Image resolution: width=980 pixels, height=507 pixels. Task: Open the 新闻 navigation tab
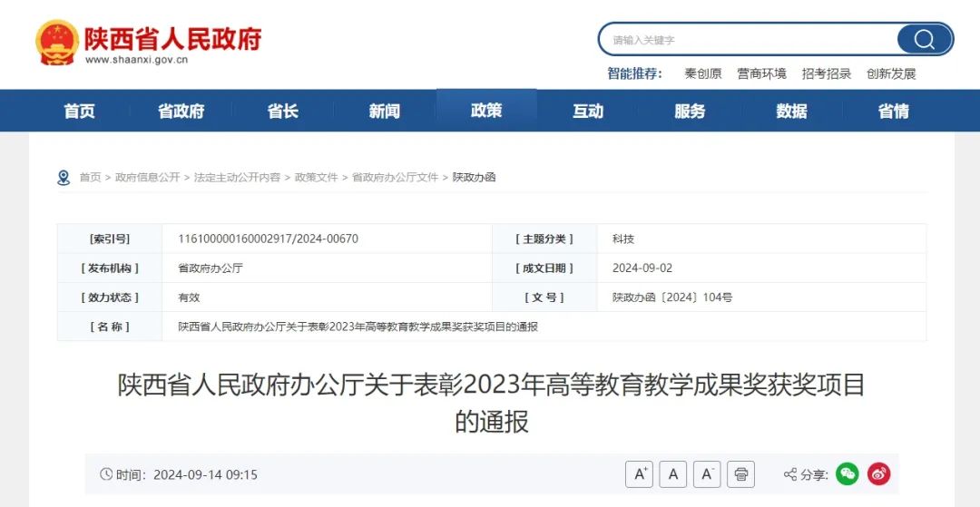click(385, 112)
